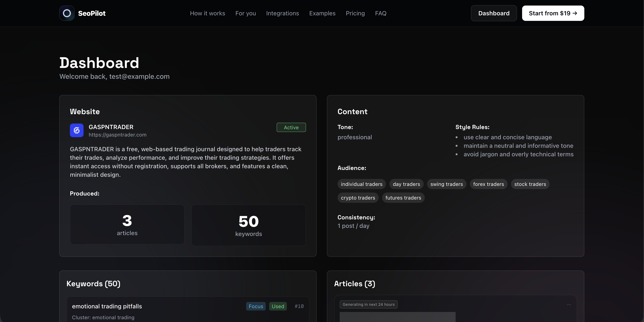Open the https://gaspntrader.com link
Viewport: 644px width, 322px height.
[x=117, y=135]
